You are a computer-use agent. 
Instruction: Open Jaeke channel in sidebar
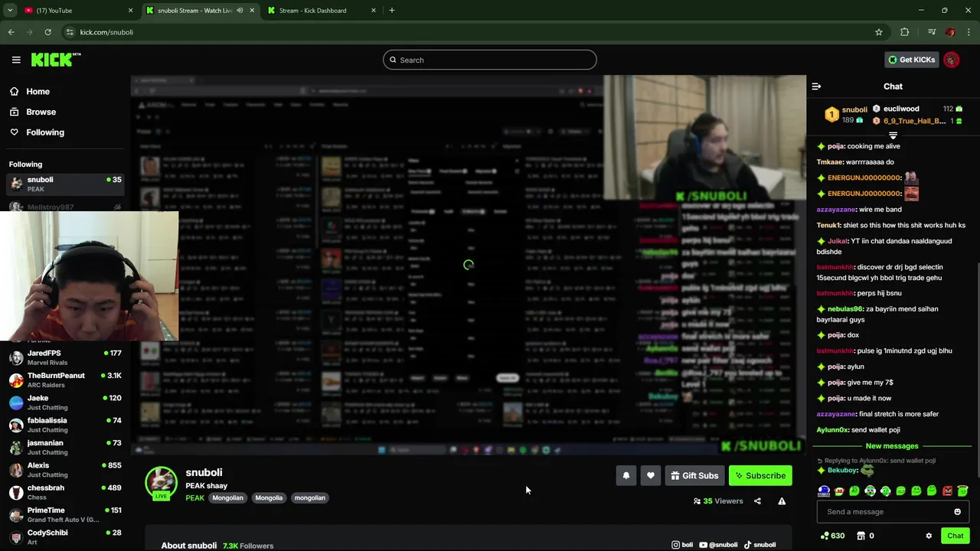tap(65, 403)
